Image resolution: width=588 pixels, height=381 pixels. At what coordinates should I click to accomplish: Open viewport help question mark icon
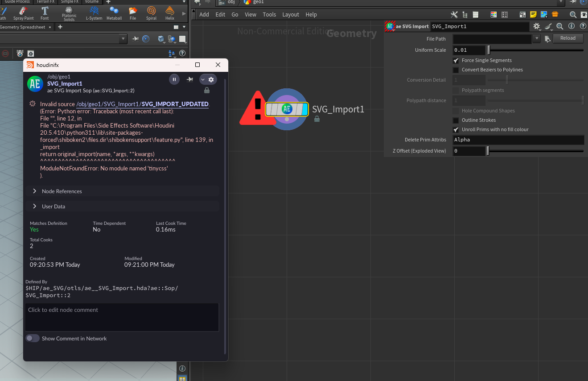pos(182,53)
